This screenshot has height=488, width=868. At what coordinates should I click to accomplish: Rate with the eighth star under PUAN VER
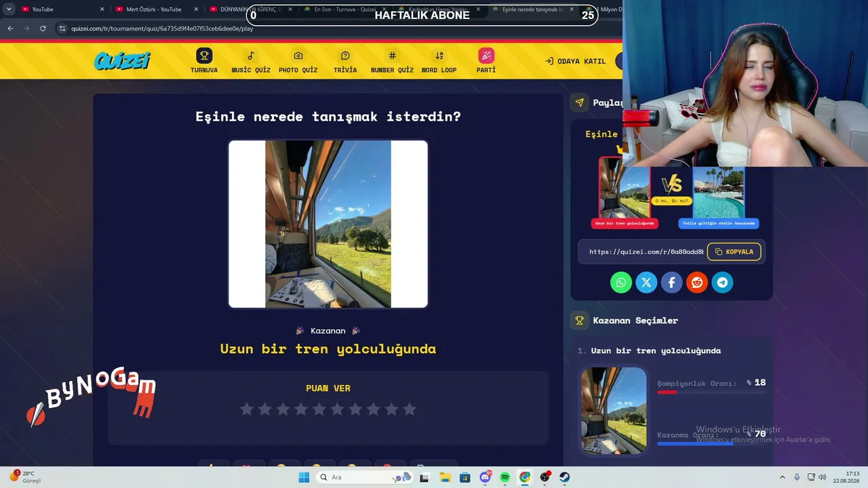coord(374,409)
